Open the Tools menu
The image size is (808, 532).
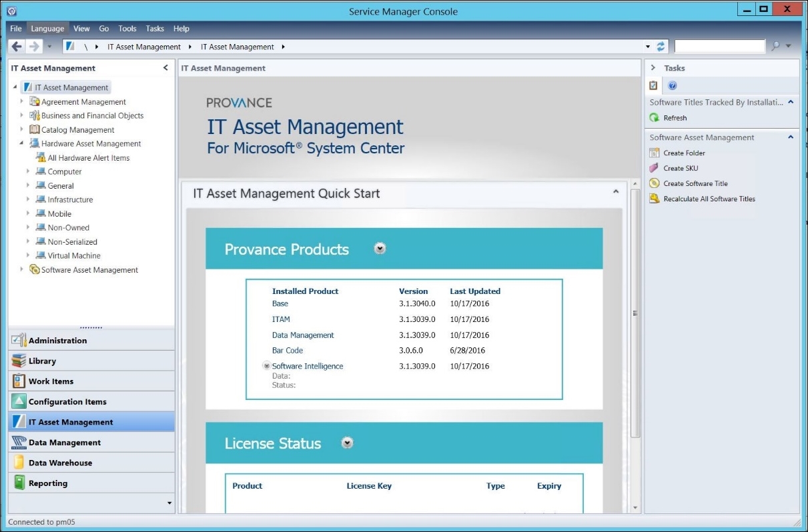[x=127, y=29]
